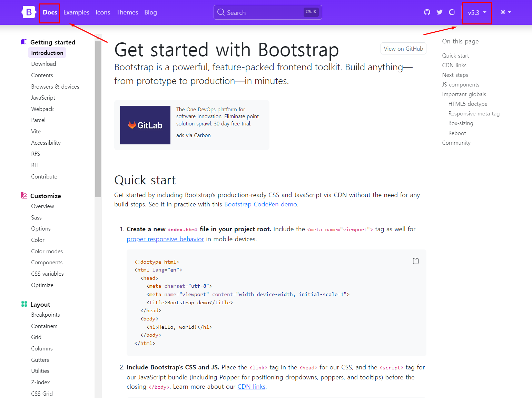Jump to Responsive meta tag section
This screenshot has width=532, height=398.
point(474,114)
